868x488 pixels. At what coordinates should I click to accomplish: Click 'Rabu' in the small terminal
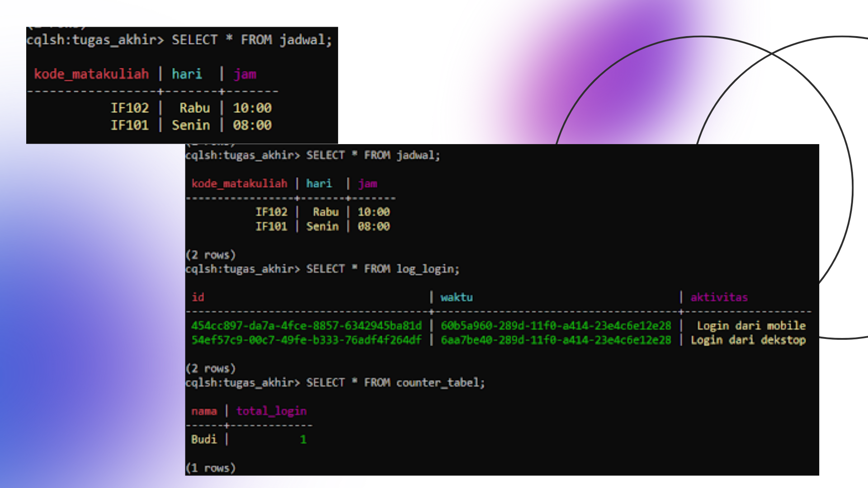pos(195,108)
